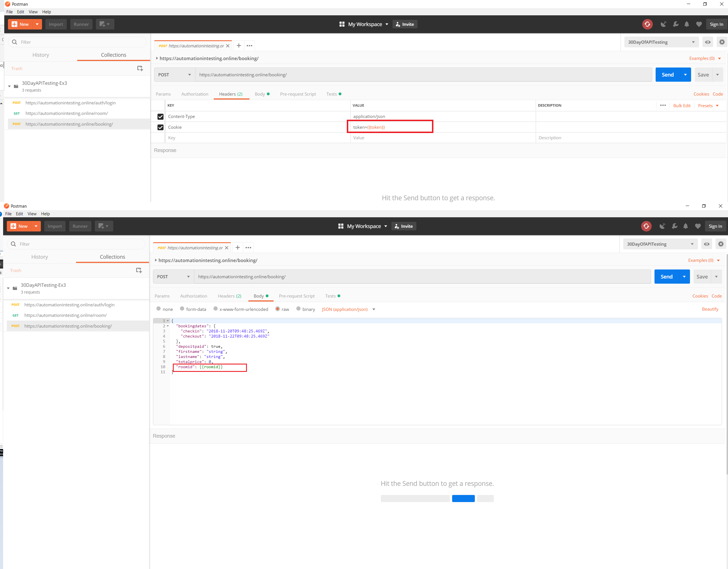The width and height of the screenshot is (728, 569).
Task: Uncheck the Content-Type header checkbox
Action: (x=160, y=117)
